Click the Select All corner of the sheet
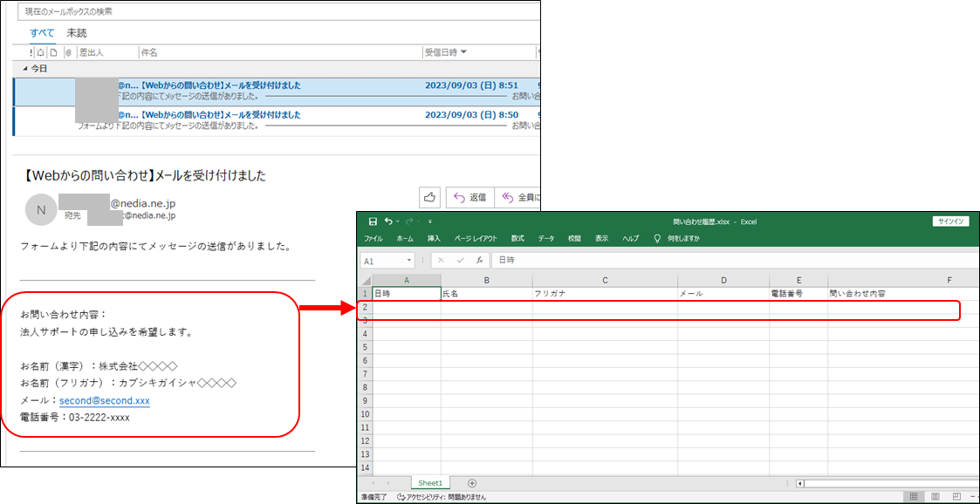 [367, 281]
